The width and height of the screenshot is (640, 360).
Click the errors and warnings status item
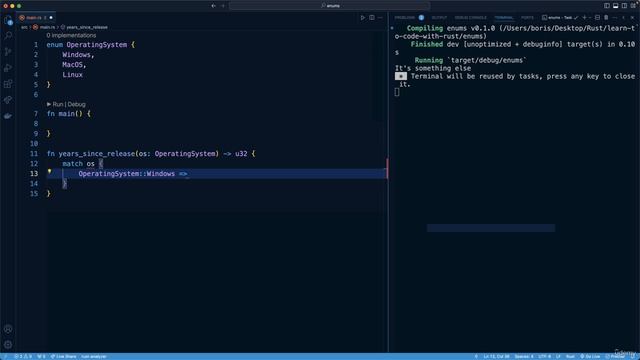23,356
